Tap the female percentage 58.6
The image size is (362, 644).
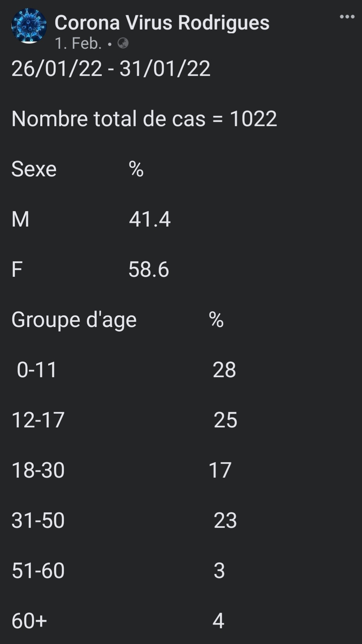pos(149,269)
